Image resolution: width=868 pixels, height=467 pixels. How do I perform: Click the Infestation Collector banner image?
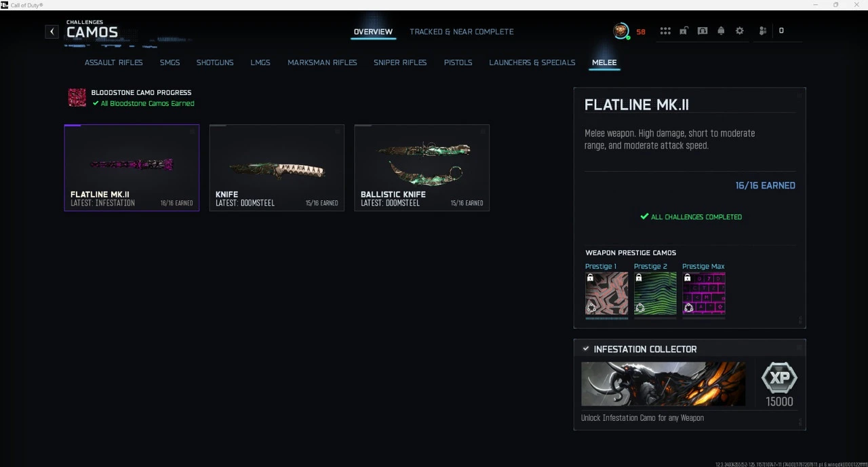pos(663,384)
